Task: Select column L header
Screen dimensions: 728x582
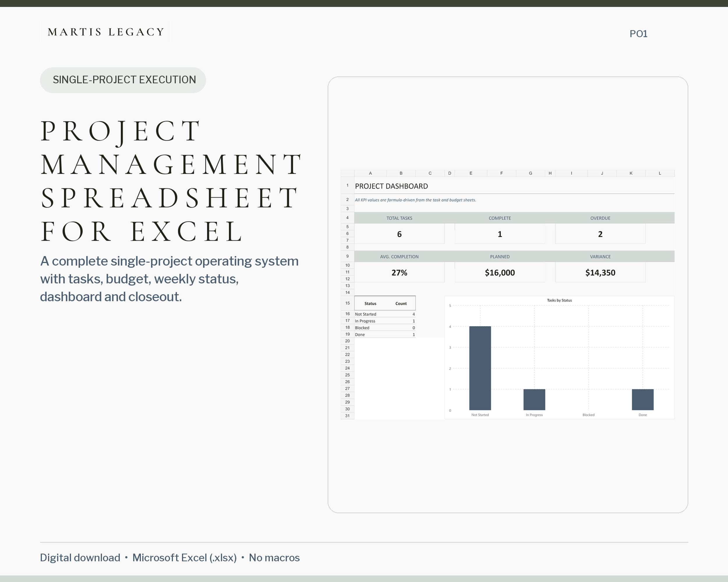Action: click(x=660, y=173)
